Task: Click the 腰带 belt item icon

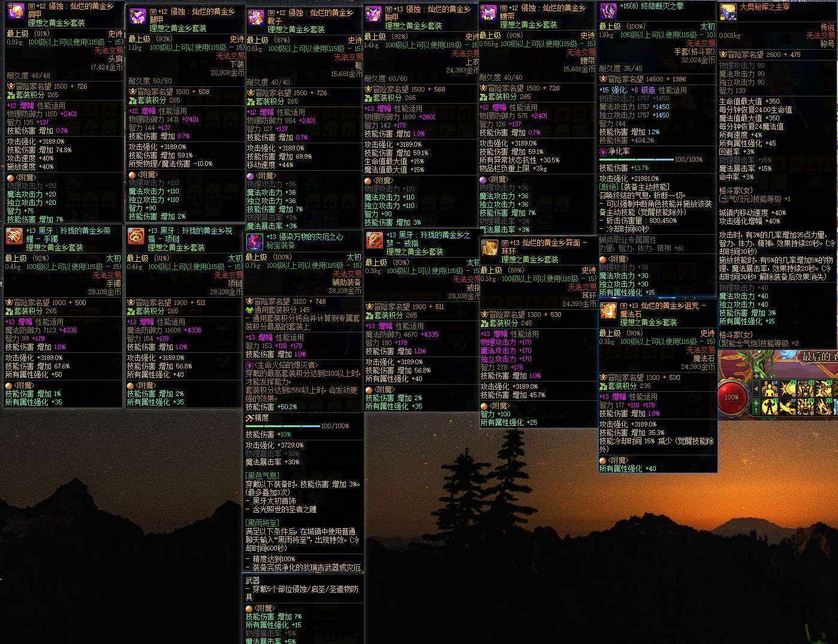Action: 489,13
